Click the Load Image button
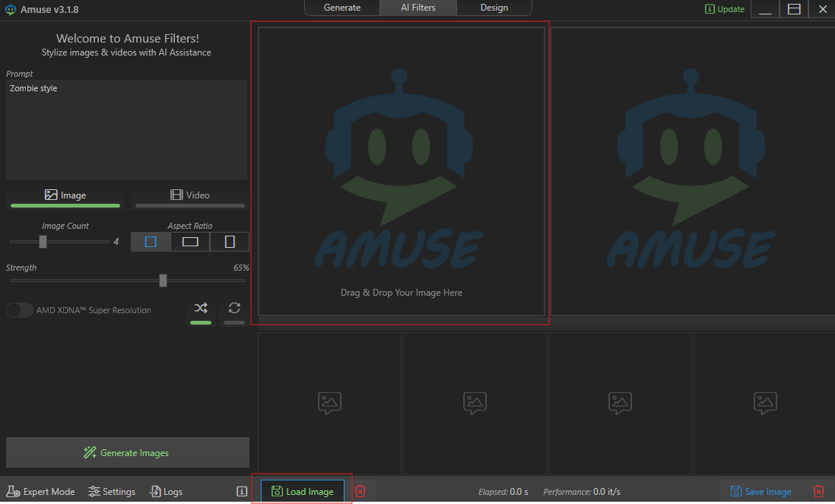835x504 pixels. (303, 491)
